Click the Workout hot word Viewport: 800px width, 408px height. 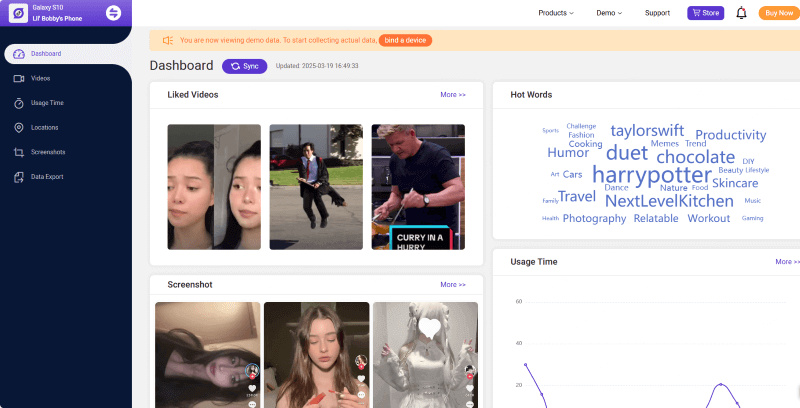tap(709, 218)
